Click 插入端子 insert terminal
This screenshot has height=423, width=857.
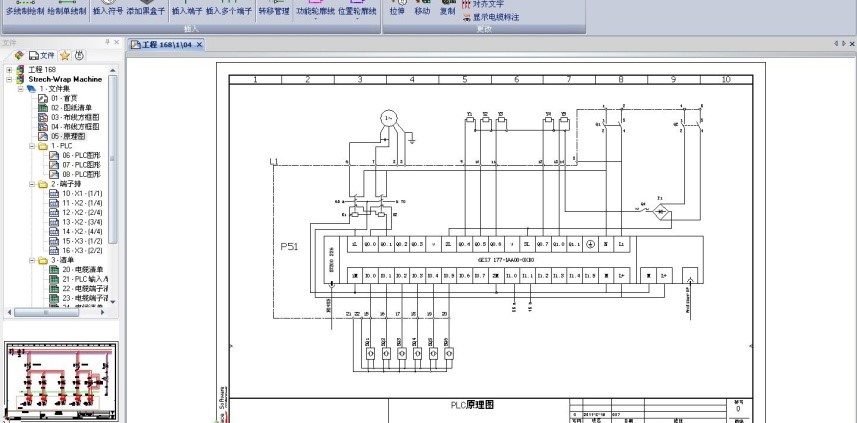[x=187, y=10]
